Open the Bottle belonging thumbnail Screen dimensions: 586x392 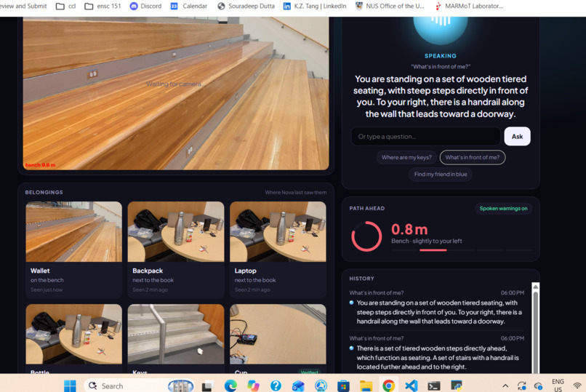click(73, 334)
